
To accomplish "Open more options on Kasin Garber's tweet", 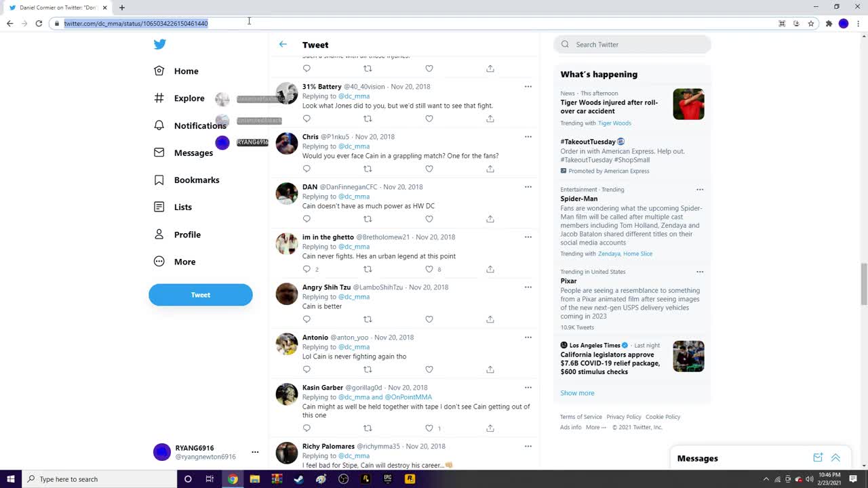I will point(528,388).
